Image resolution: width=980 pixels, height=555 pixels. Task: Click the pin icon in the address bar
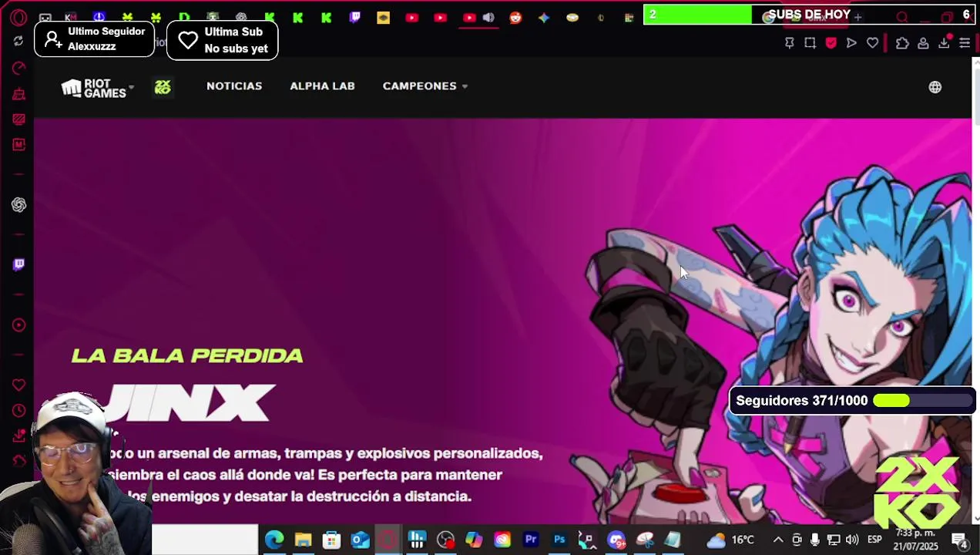[x=790, y=43]
